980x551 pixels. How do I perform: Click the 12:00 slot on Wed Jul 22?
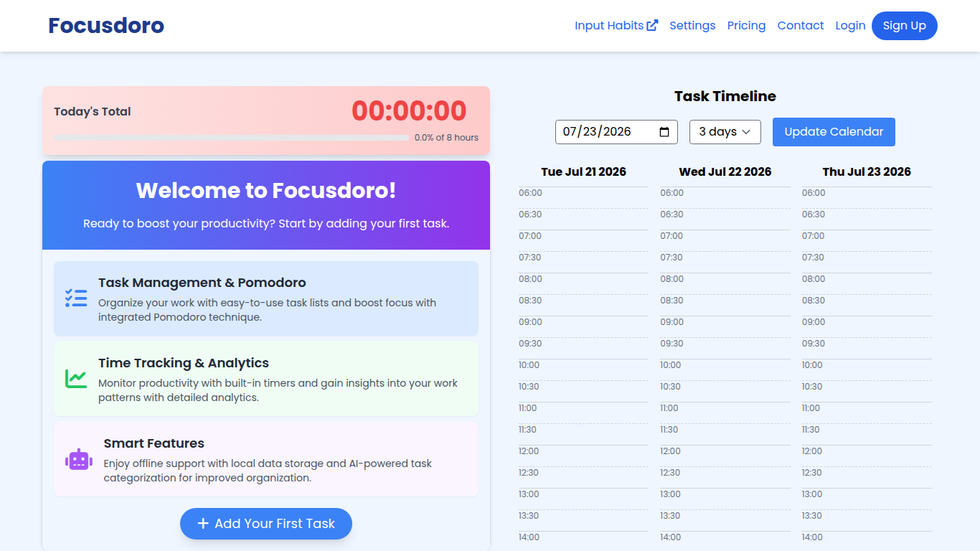click(x=725, y=456)
